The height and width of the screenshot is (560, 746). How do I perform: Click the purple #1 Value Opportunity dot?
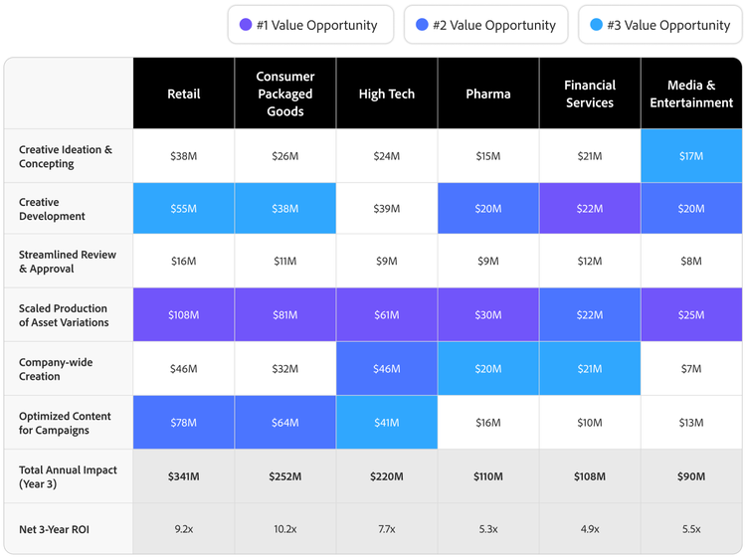pyautogui.click(x=246, y=25)
